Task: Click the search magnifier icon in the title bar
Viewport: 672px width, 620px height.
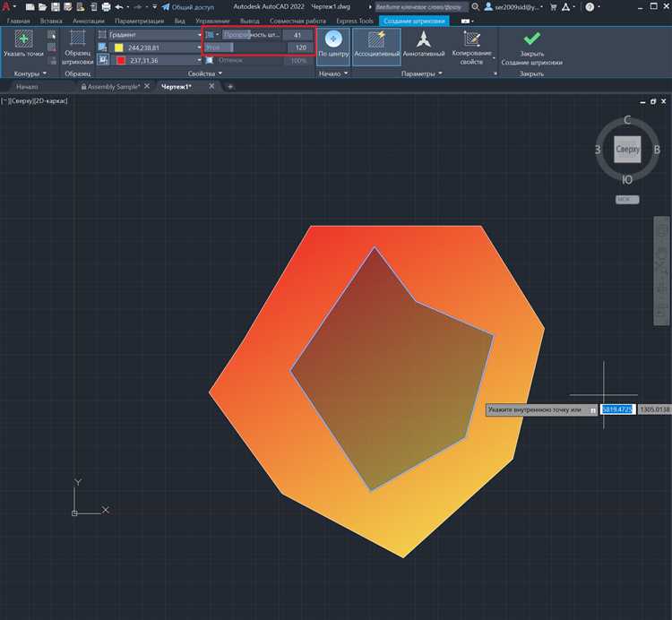Action: point(475,7)
